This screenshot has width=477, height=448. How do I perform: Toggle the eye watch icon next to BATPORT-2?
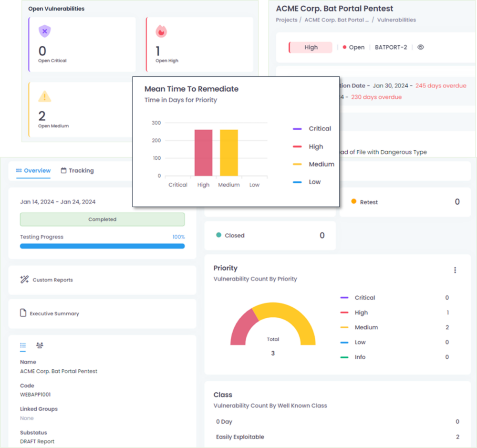421,47
